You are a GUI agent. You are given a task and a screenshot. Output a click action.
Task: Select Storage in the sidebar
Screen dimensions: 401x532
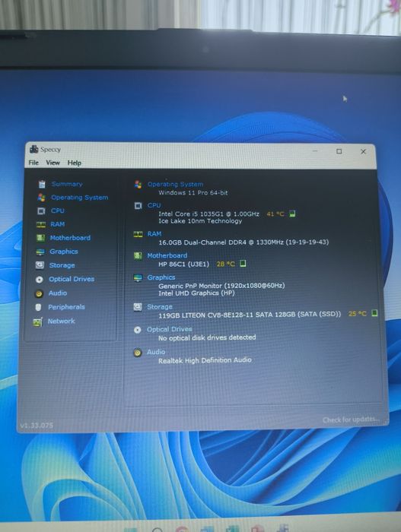(62, 265)
